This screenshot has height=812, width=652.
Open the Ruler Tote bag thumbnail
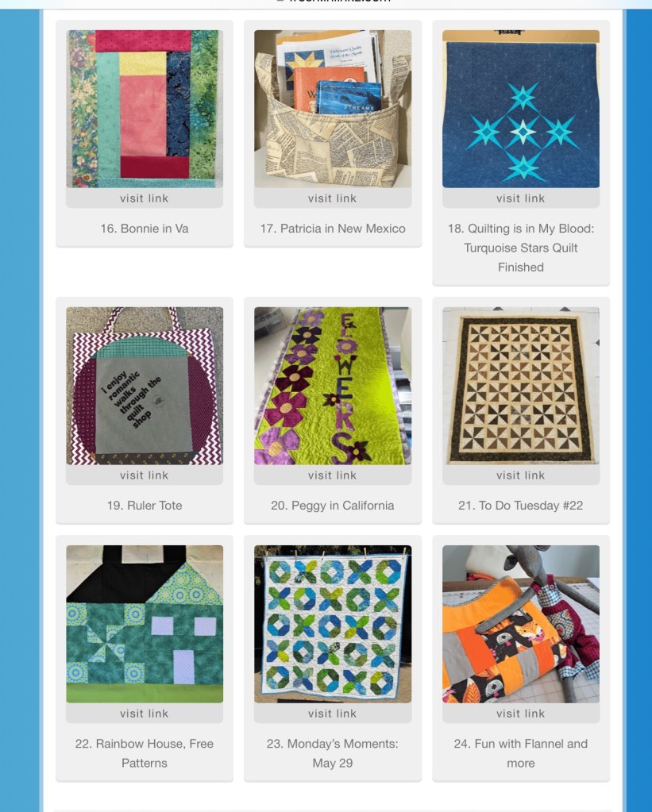(145, 386)
